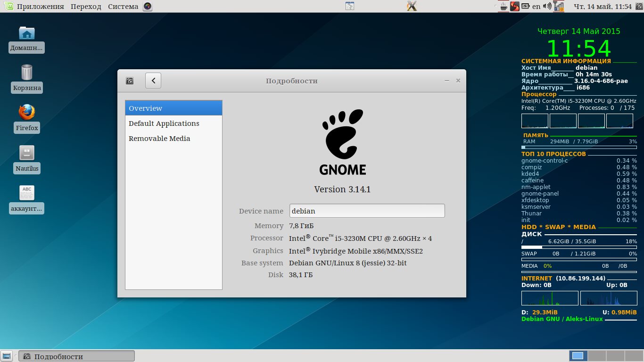
Task: Switch the en keyboard layout indicator
Action: pos(537,7)
